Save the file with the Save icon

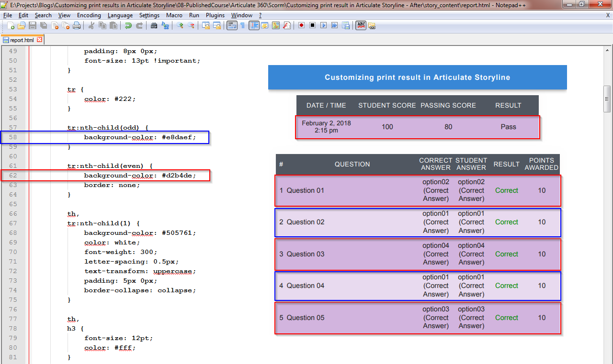tap(32, 25)
